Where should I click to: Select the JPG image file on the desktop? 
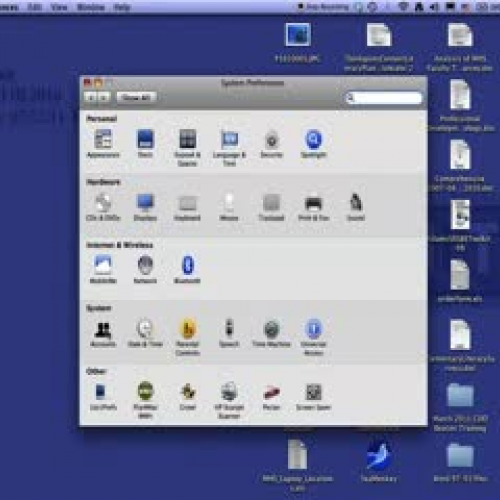[x=298, y=43]
